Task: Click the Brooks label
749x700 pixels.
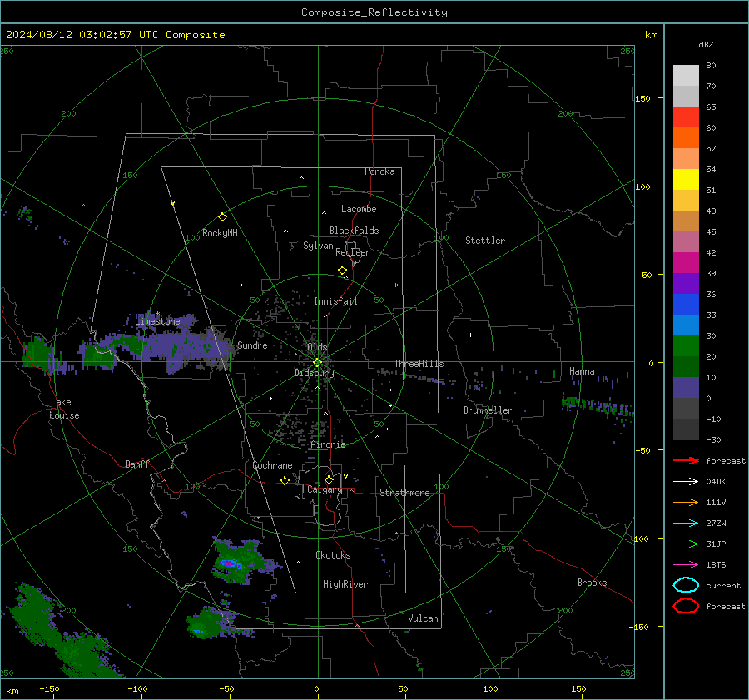Action: tap(592, 583)
